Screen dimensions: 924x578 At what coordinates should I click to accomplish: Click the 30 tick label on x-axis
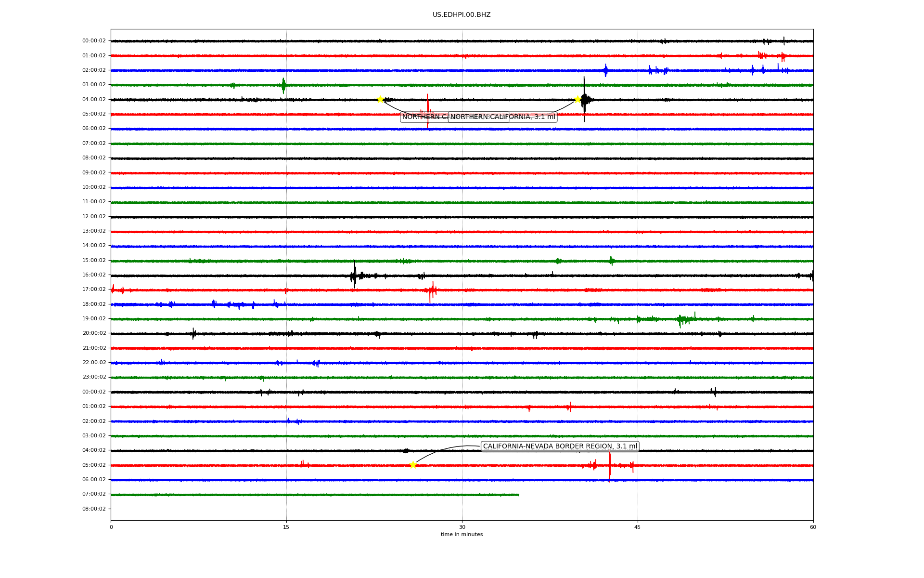(462, 527)
